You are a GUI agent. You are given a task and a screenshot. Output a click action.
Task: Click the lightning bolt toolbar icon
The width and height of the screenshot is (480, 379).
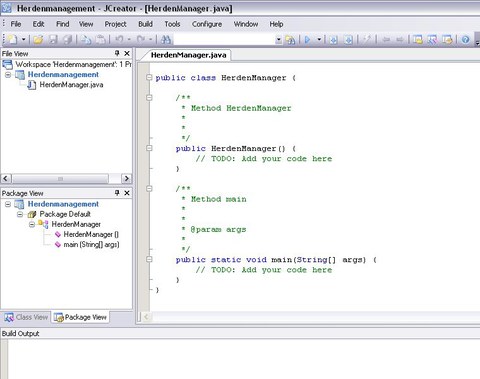pos(367,39)
